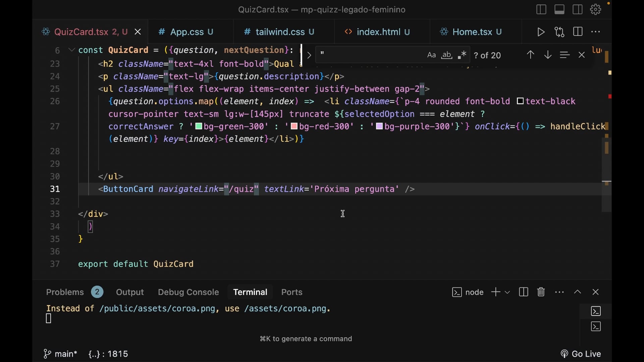644x362 pixels.
Task: Open changes compare icon in editor toolbar
Action: pyautogui.click(x=559, y=32)
